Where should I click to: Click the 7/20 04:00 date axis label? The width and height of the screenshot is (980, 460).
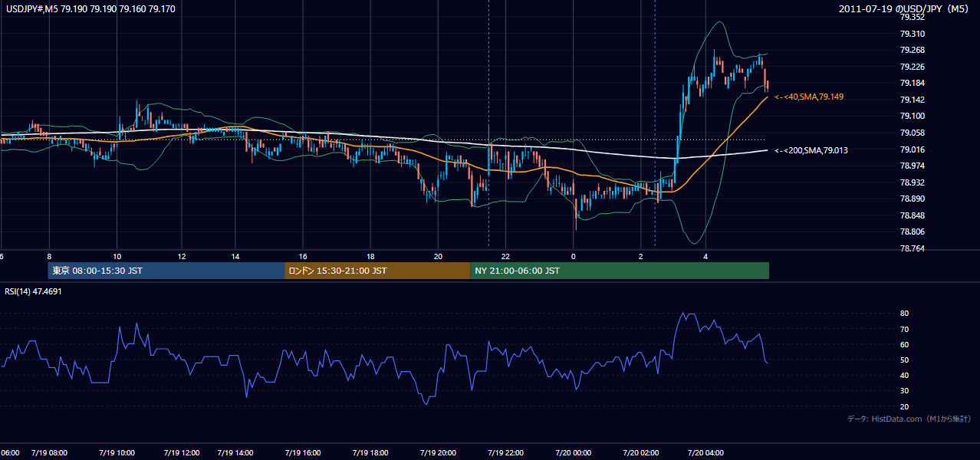pyautogui.click(x=706, y=452)
